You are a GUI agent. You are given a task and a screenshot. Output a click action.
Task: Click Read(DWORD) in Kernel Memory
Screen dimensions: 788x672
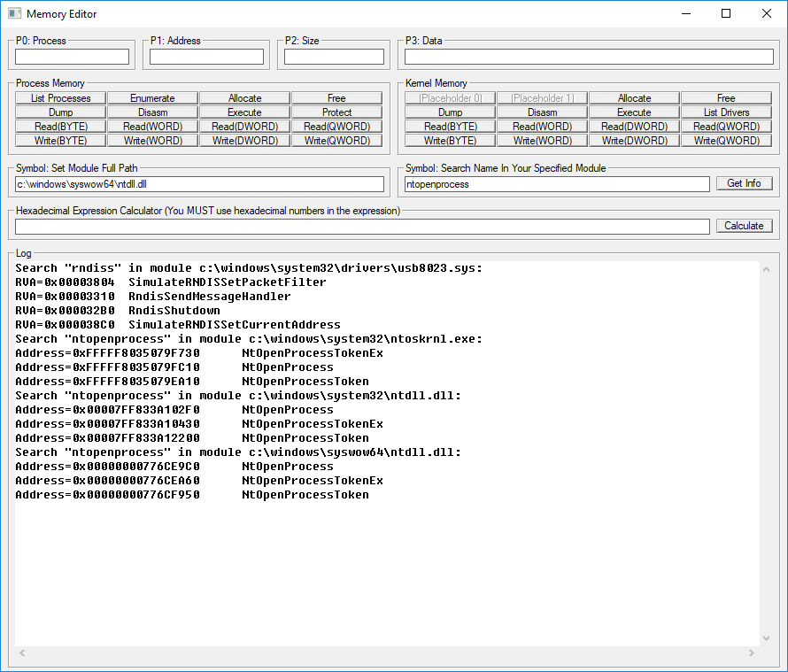pyautogui.click(x=634, y=126)
